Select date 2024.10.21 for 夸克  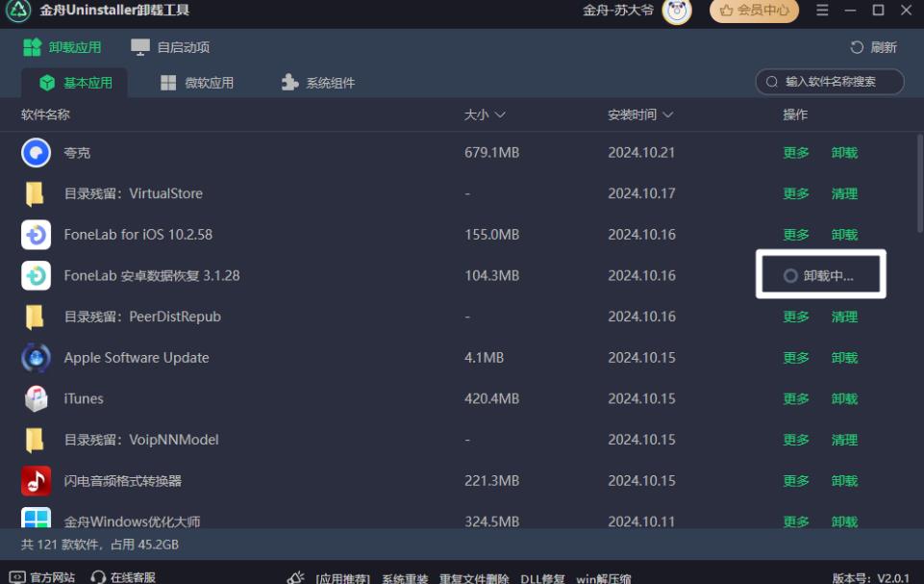641,153
